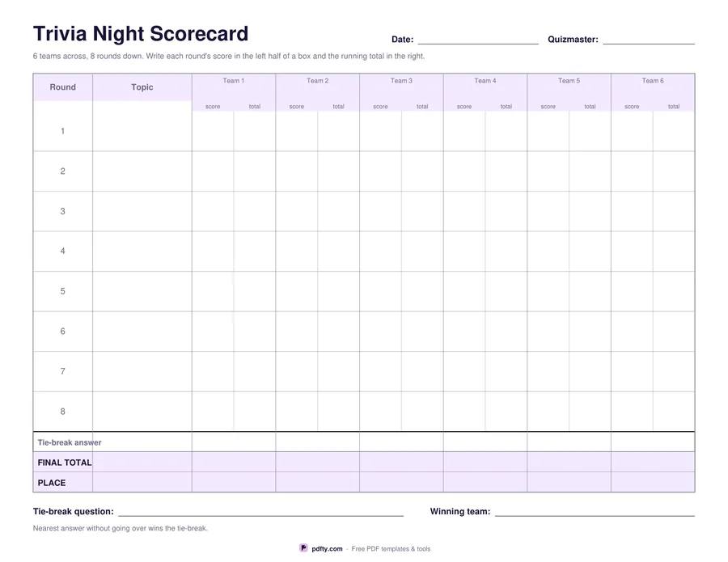Click the Free PDF templates & tools text
Image resolution: width=728 pixels, height=562 pixels.
click(391, 548)
